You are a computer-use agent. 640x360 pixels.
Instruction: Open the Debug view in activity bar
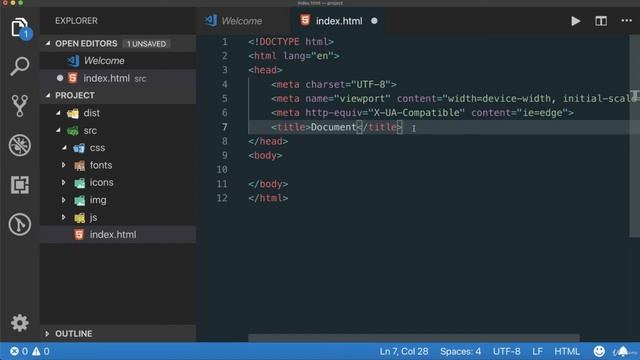coord(20,145)
